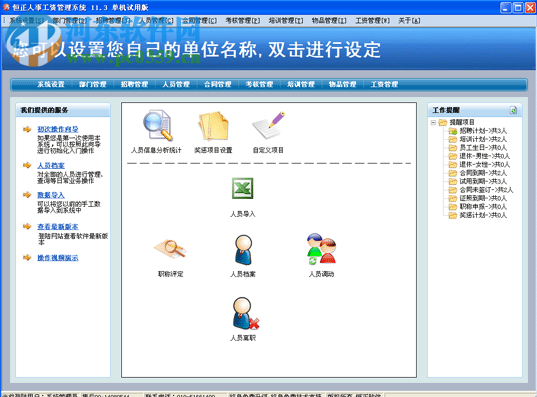The width and height of the screenshot is (537, 397).
Task: Click arrow icon beside 初次操作向导
Action: point(27,129)
